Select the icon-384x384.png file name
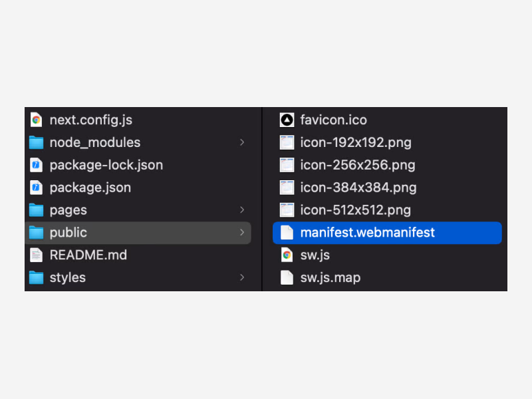 358,188
